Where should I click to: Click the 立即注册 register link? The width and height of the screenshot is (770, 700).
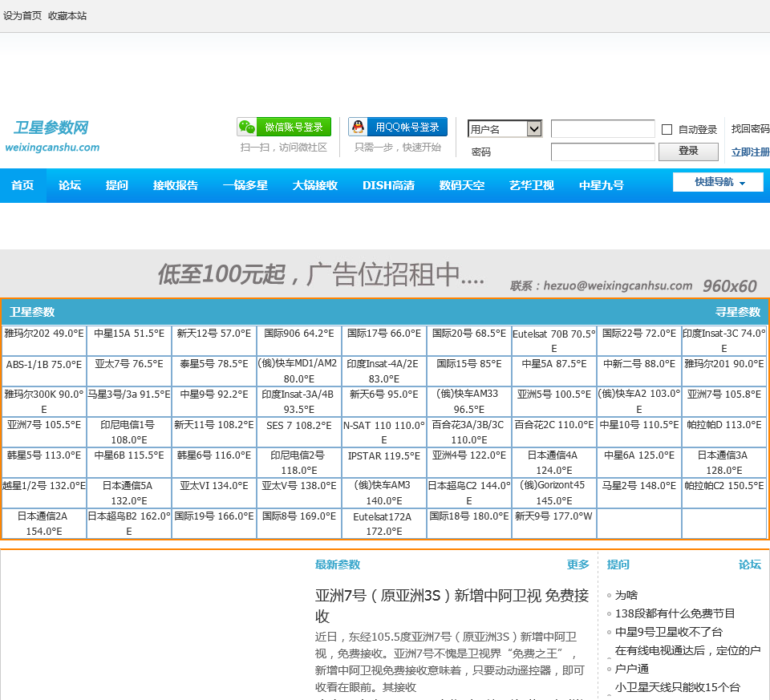[x=750, y=152]
